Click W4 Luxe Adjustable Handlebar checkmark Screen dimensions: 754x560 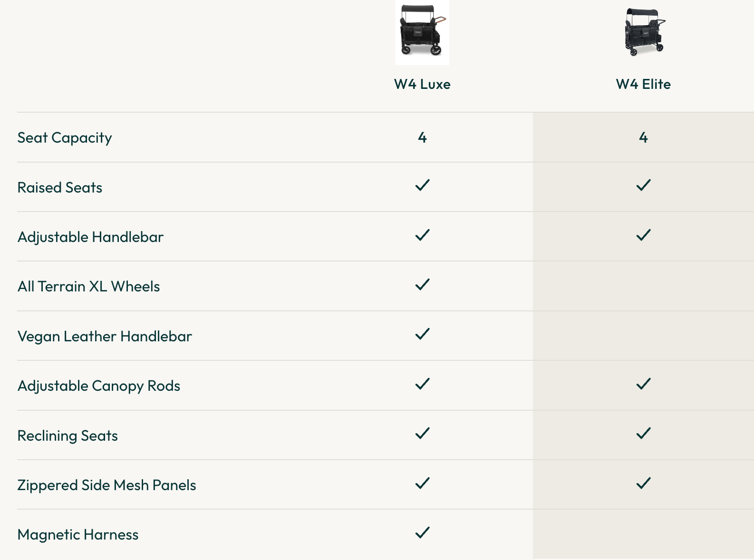pyautogui.click(x=422, y=235)
